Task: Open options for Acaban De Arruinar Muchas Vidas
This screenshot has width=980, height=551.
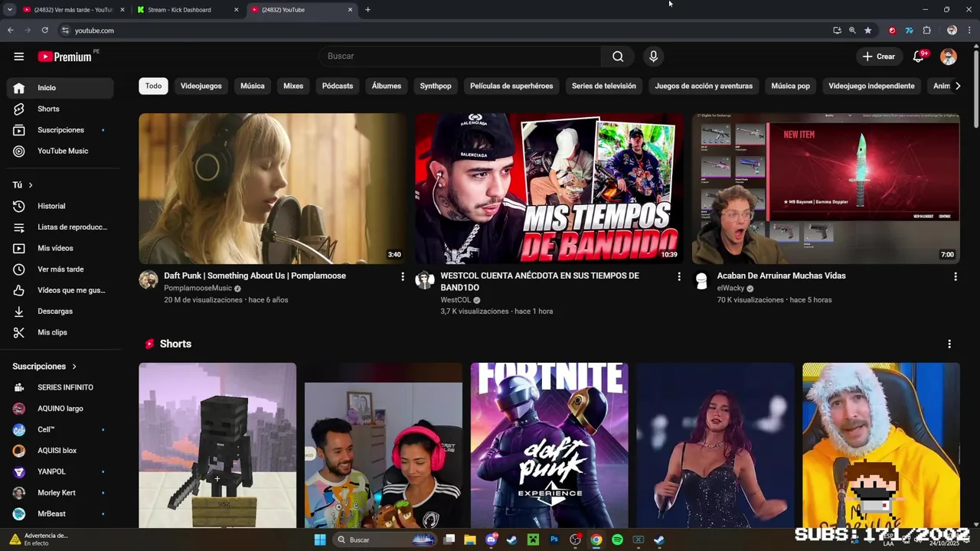Action: tap(955, 276)
